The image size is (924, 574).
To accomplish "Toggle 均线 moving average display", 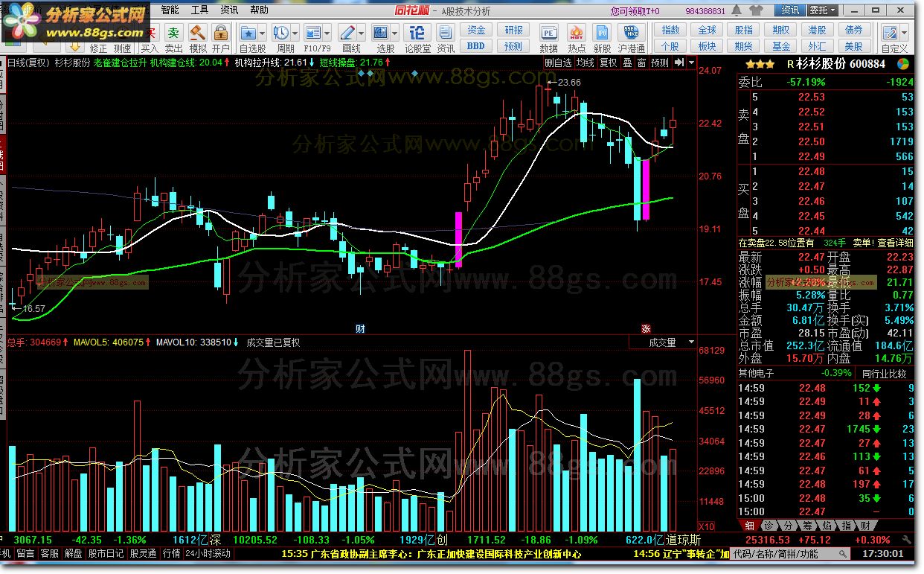I will (x=585, y=63).
